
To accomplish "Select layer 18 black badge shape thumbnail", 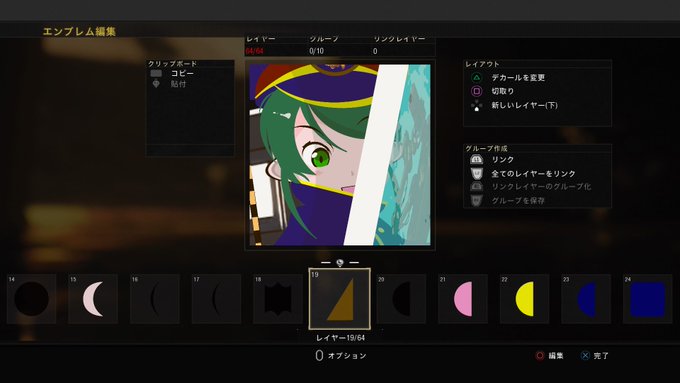I will click(x=278, y=299).
